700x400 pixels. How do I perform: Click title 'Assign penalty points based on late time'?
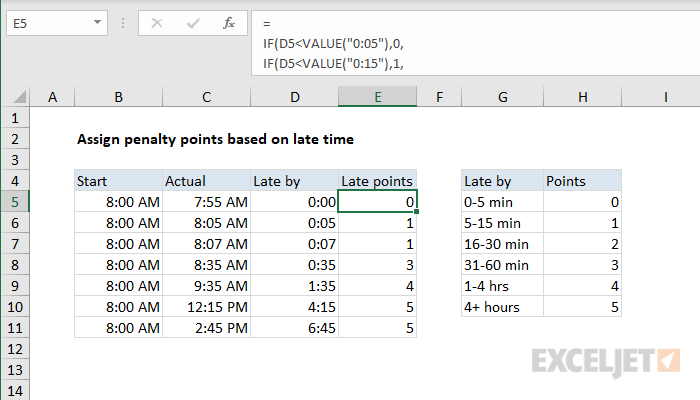[x=215, y=139]
